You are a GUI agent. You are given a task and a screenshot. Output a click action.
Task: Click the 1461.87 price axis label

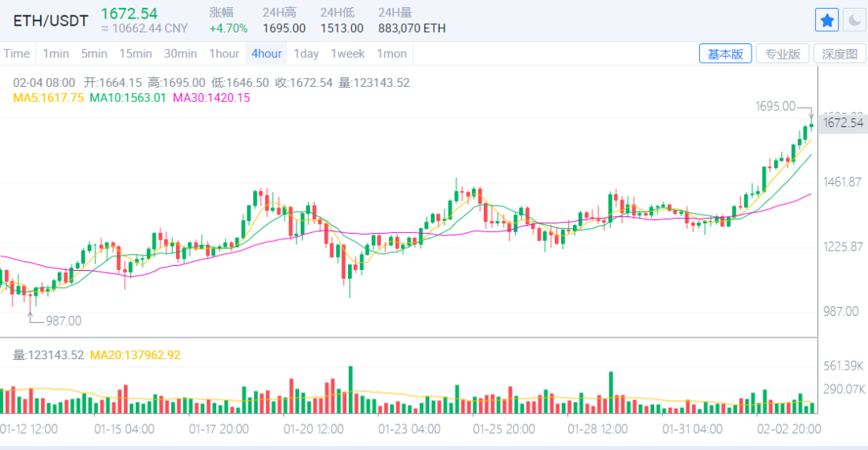pyautogui.click(x=842, y=182)
